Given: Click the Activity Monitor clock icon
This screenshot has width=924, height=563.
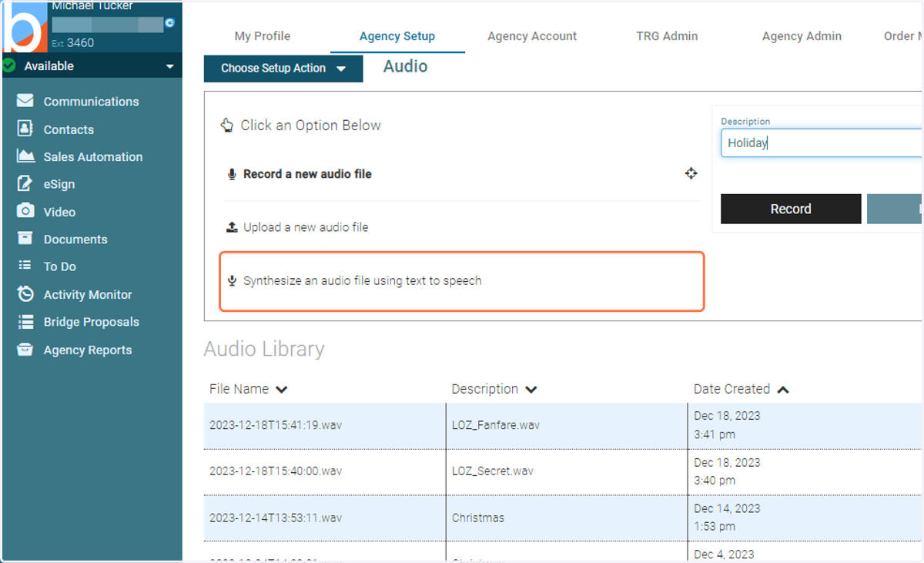Looking at the screenshot, I should [x=25, y=294].
